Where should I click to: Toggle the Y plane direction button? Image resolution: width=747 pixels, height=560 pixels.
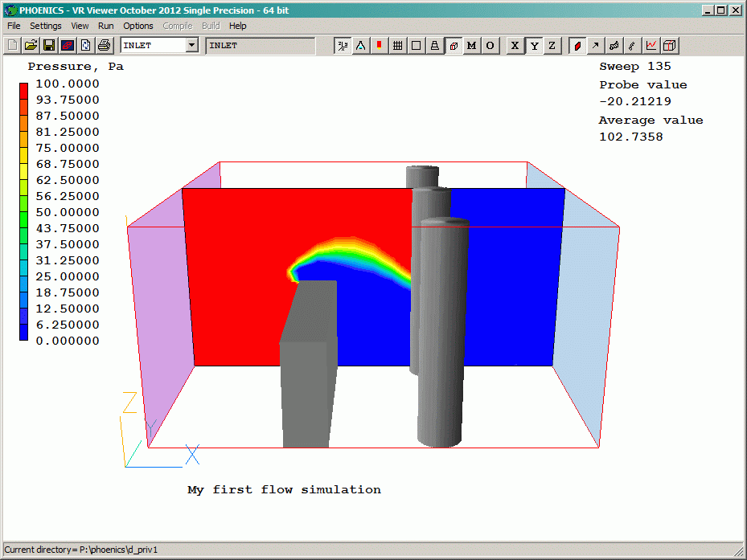click(533, 46)
